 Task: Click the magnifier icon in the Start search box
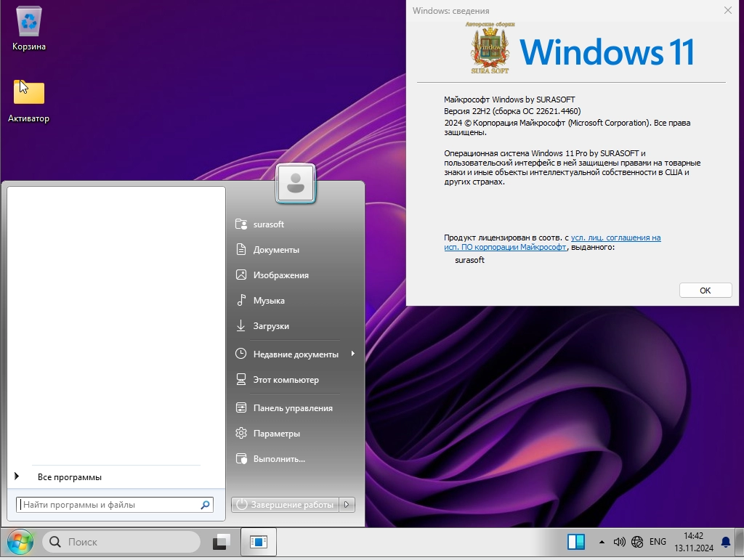tap(206, 505)
